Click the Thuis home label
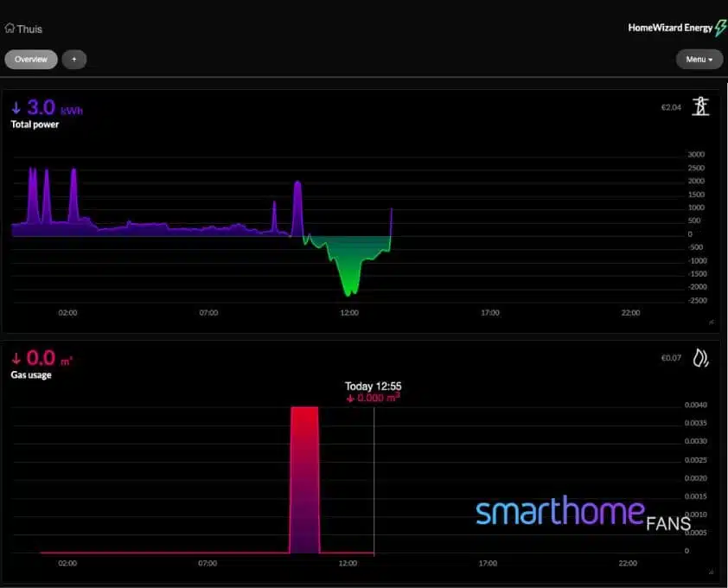 coord(29,29)
